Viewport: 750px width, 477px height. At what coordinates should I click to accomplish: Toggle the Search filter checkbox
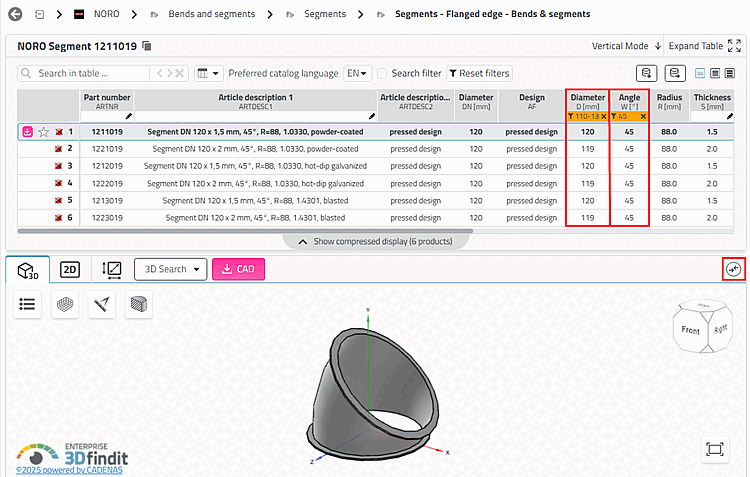(x=382, y=73)
